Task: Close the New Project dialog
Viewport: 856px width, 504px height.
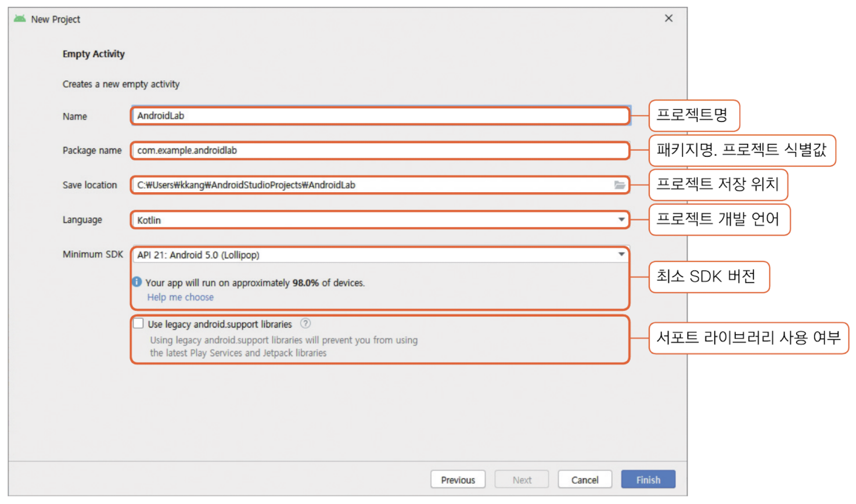Action: pyautogui.click(x=668, y=19)
